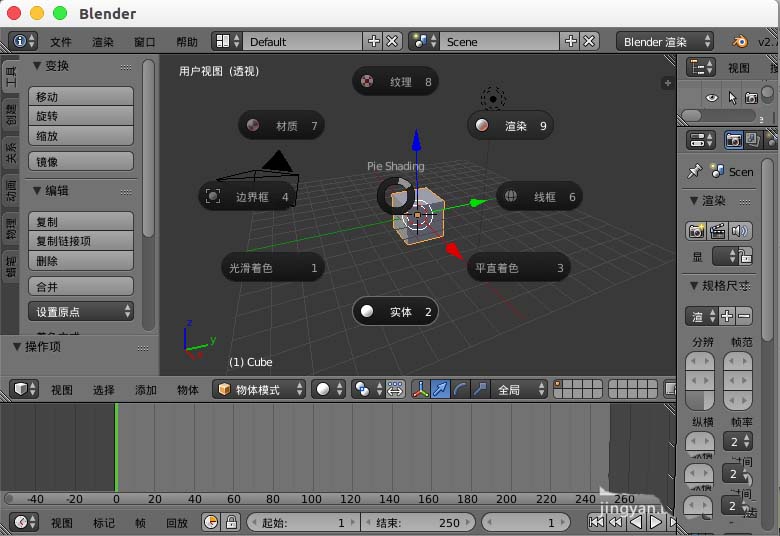Choose 渲染 (Rendered) shading in pie menu
Screen dimensions: 780x536
click(510, 125)
